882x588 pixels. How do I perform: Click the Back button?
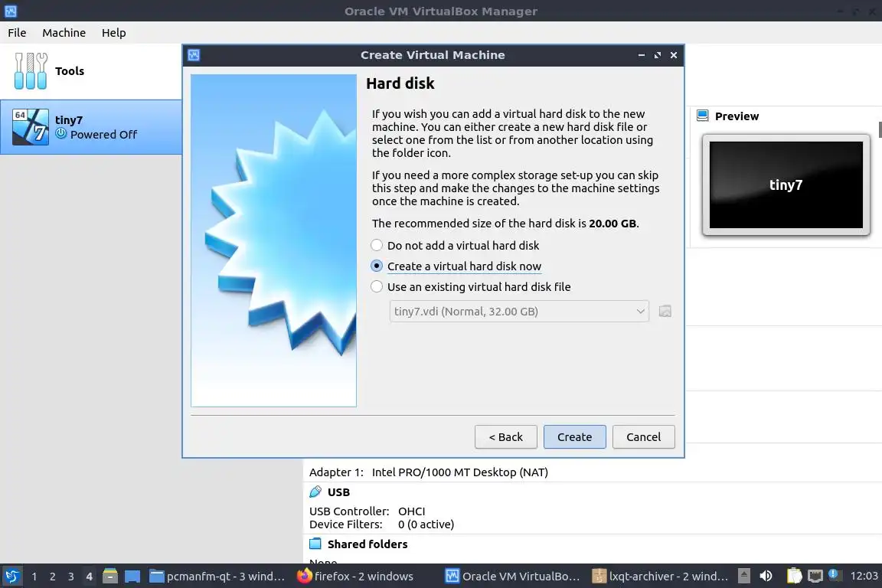pos(505,436)
